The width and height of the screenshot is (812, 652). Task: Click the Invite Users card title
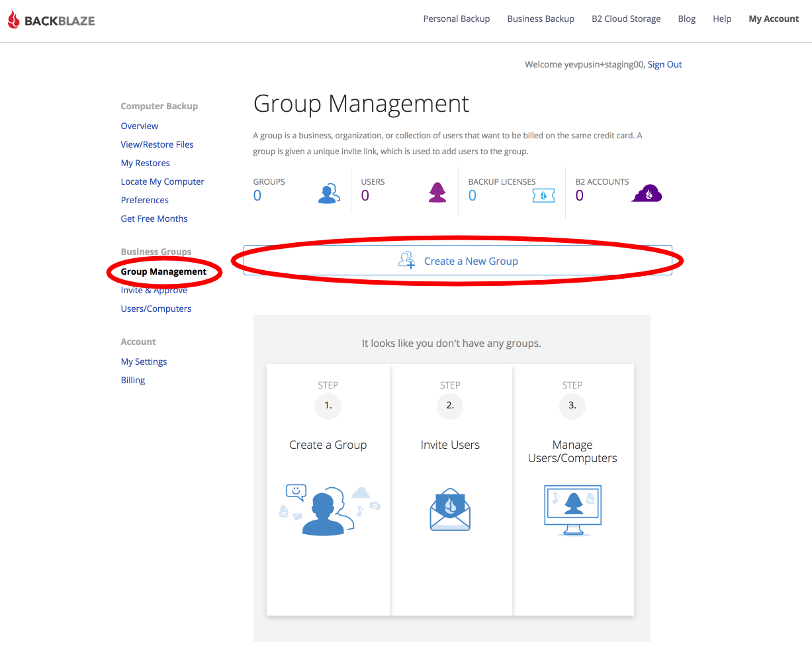[x=450, y=445]
